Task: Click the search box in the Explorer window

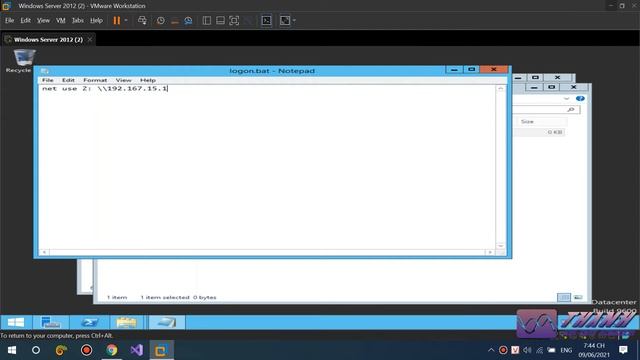Action: click(546, 109)
